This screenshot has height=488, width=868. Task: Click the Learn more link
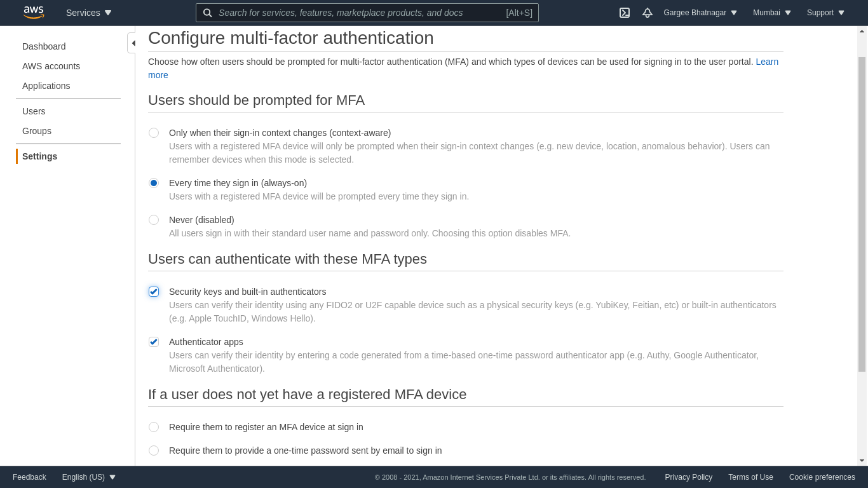click(766, 62)
